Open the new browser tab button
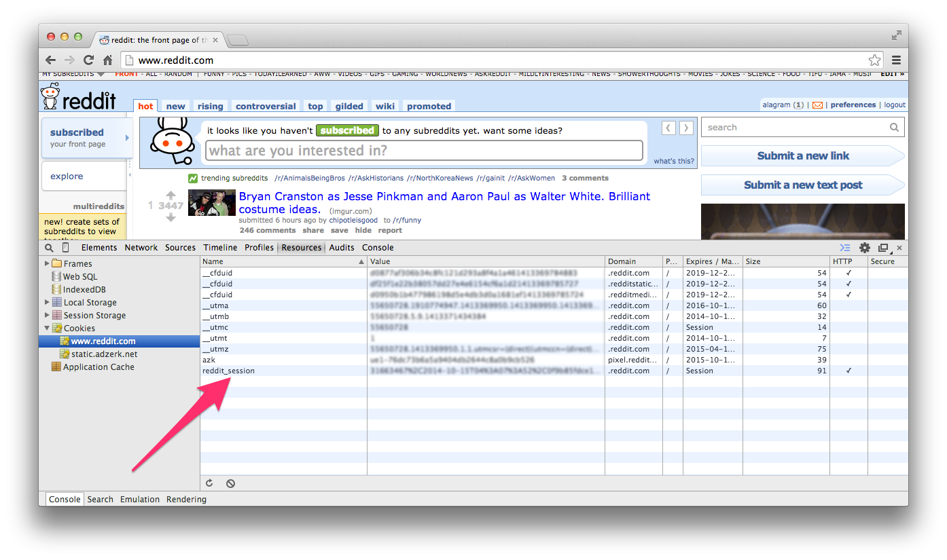This screenshot has height=560, width=947. 237,40
